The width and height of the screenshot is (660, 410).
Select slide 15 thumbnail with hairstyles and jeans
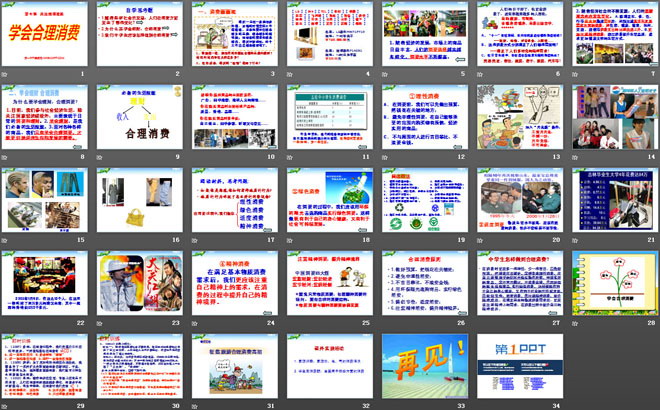point(45,200)
